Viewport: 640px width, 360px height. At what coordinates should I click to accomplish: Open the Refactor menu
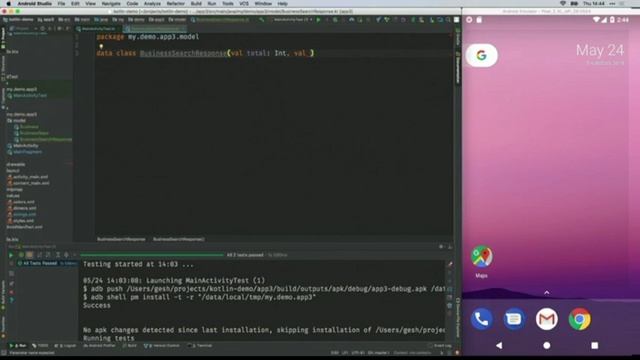pos(176,3)
